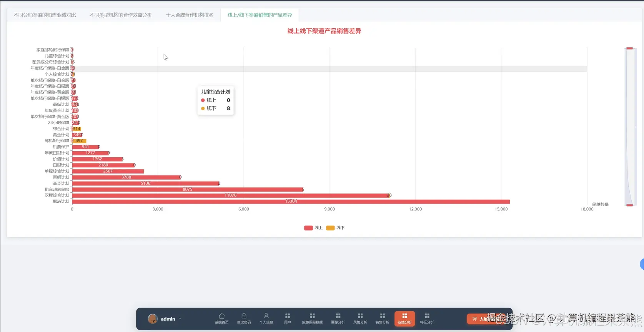Click the 配偶或父母综合计划 axis label
The height and width of the screenshot is (332, 644).
click(x=51, y=62)
